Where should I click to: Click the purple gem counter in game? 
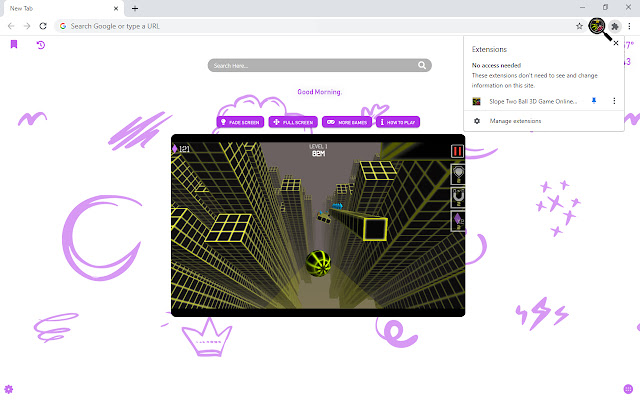point(181,149)
